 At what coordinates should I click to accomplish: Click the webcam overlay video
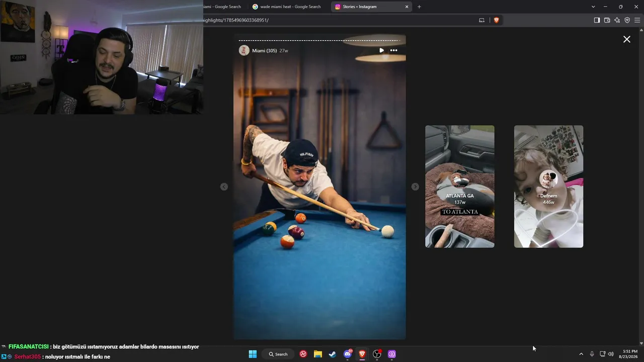tap(102, 57)
